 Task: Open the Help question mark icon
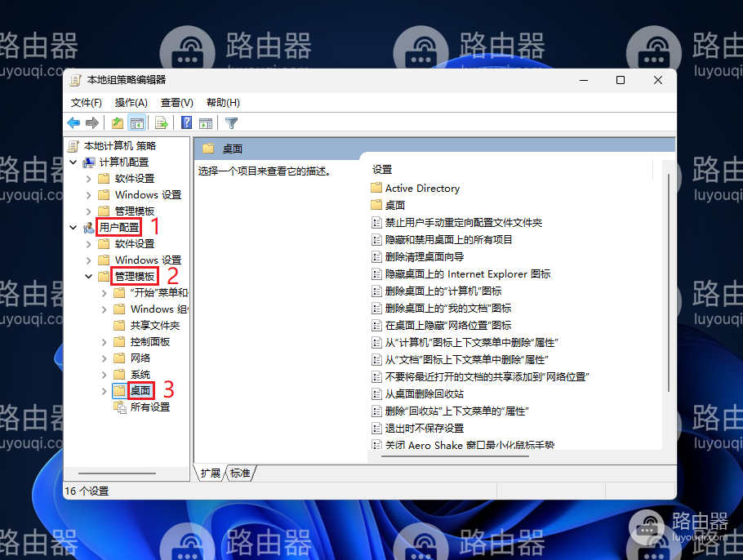click(187, 122)
